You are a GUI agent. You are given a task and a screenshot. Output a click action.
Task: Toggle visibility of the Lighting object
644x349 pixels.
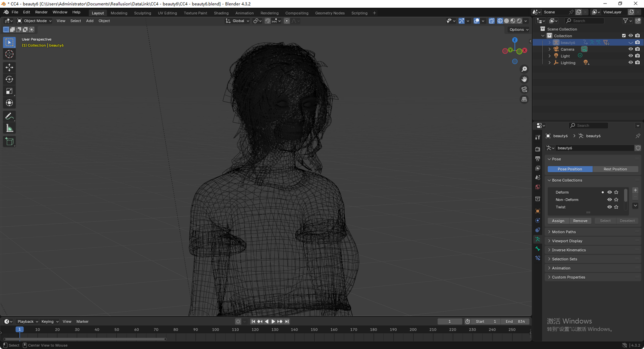pyautogui.click(x=631, y=63)
